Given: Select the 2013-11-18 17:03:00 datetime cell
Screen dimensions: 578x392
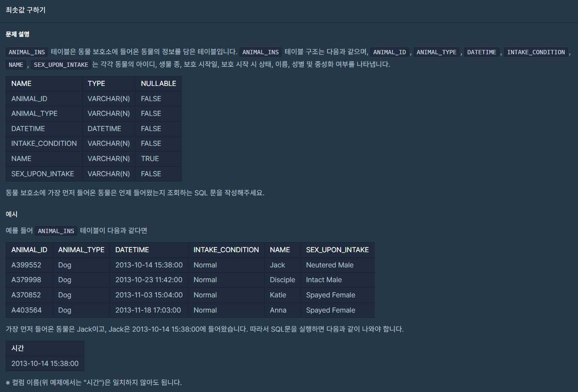Looking at the screenshot, I should [148, 310].
